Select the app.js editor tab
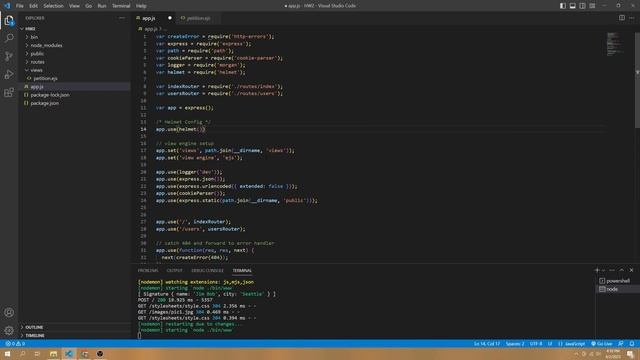 pos(149,18)
